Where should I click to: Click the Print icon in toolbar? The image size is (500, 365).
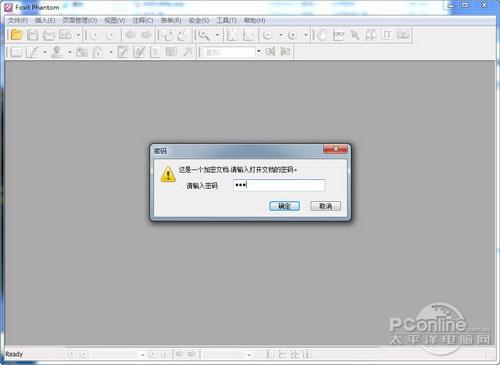tap(49, 35)
